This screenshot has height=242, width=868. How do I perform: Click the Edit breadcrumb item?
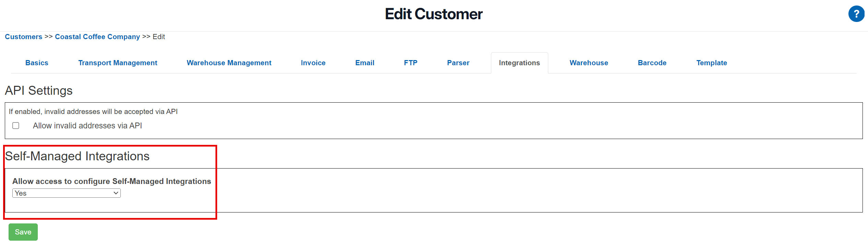[x=159, y=37]
